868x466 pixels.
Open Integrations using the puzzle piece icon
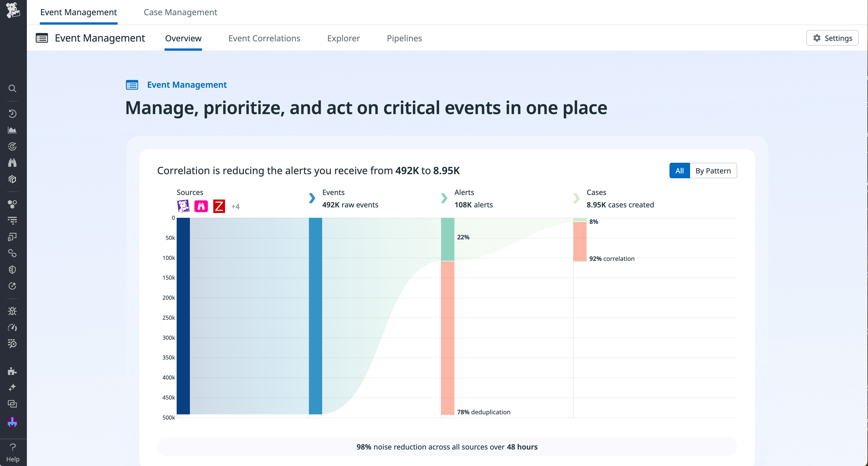click(12, 371)
